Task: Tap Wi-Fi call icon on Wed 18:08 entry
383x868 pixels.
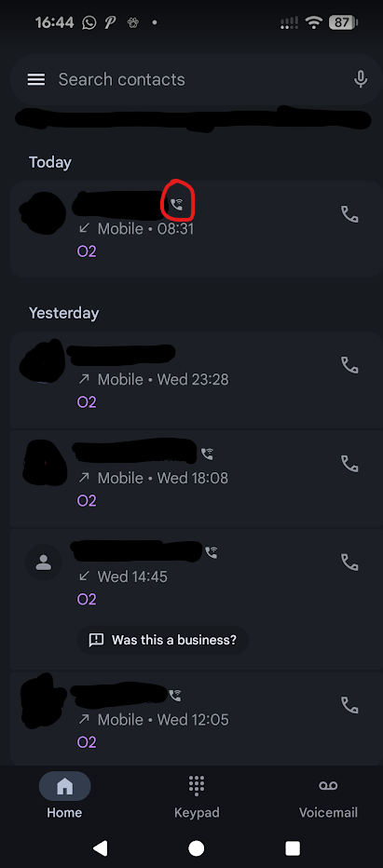Action: 207,454
